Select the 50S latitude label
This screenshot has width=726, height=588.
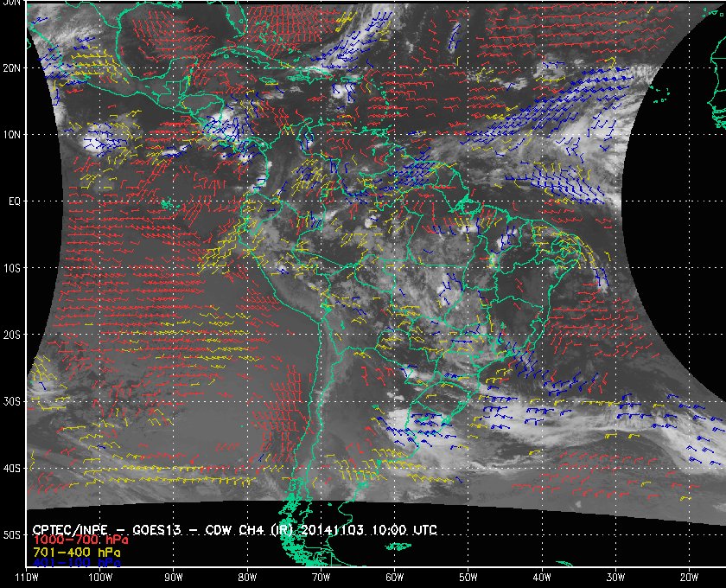(11, 534)
